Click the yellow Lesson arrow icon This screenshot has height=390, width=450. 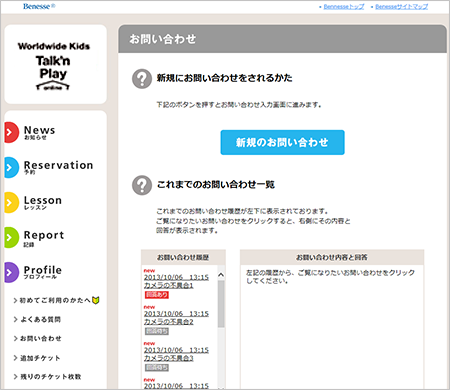12,202
